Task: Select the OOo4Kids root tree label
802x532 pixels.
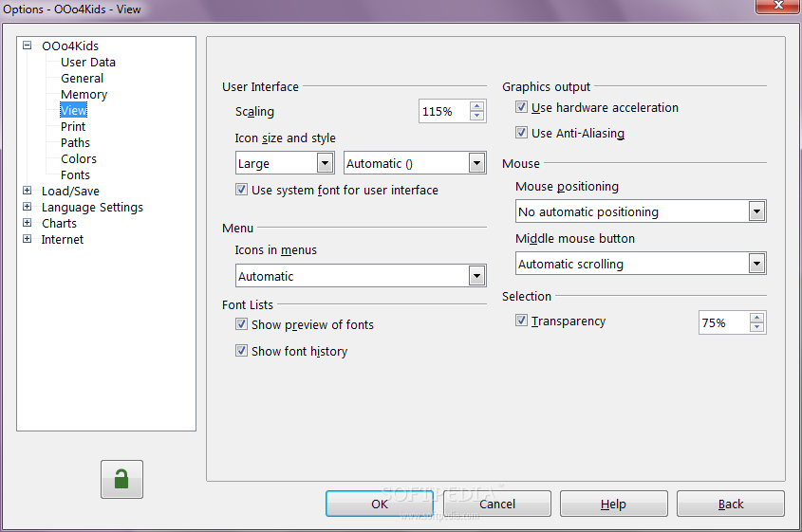Action: 70,46
